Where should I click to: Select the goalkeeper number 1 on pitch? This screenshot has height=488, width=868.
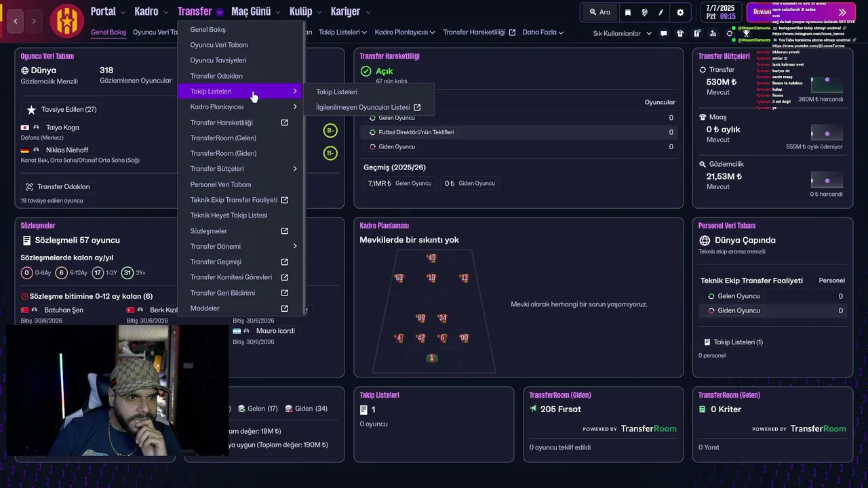431,358
